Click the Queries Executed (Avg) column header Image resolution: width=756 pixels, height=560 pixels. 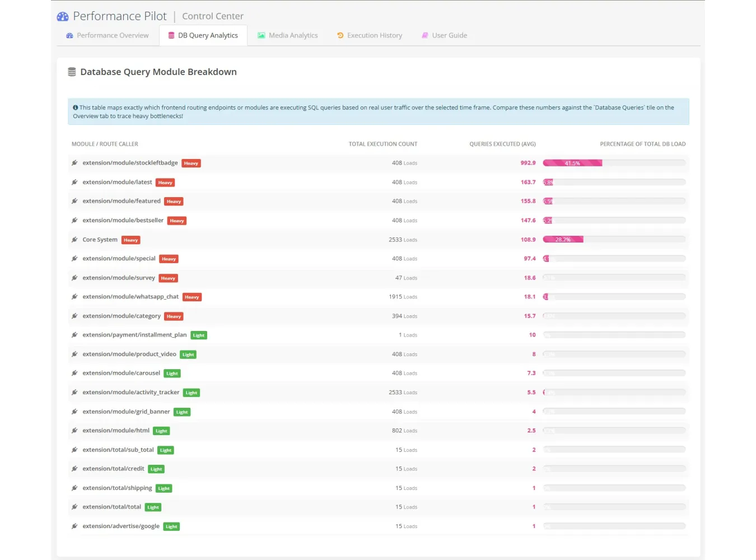(502, 144)
